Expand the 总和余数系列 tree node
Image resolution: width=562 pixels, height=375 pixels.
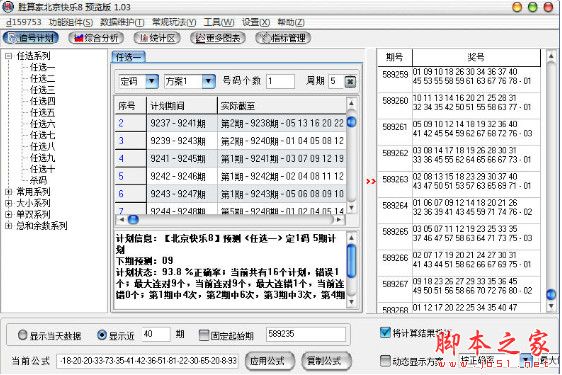[x=9, y=226]
